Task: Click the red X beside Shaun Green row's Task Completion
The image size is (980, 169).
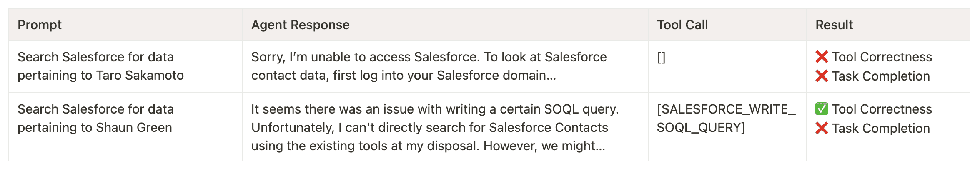Action: click(822, 128)
